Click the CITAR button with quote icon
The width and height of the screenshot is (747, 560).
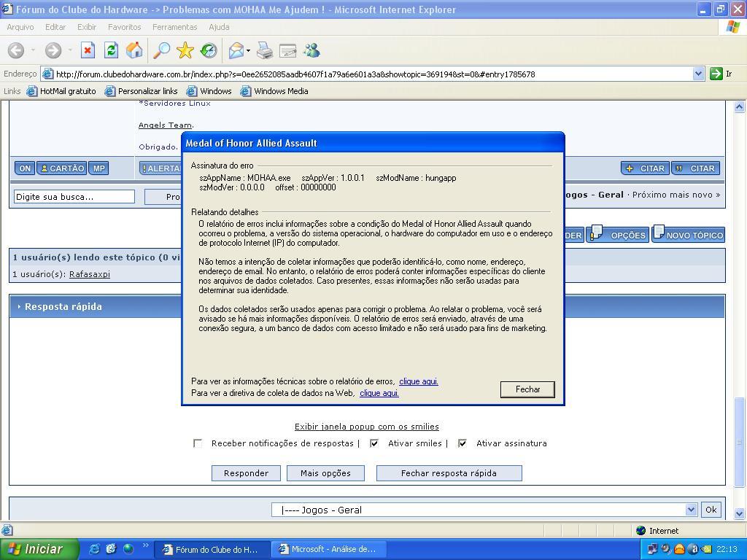[695, 168]
